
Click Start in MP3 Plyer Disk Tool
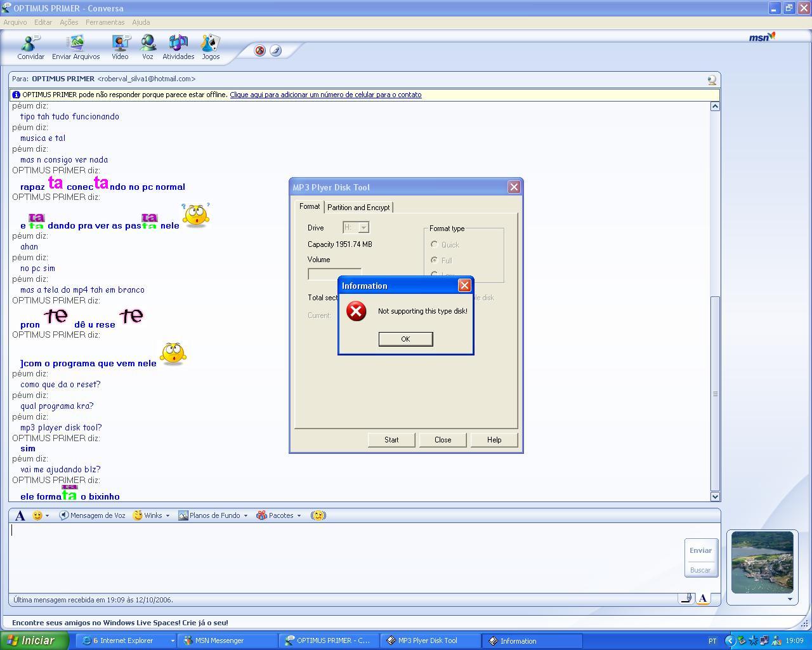click(x=391, y=440)
